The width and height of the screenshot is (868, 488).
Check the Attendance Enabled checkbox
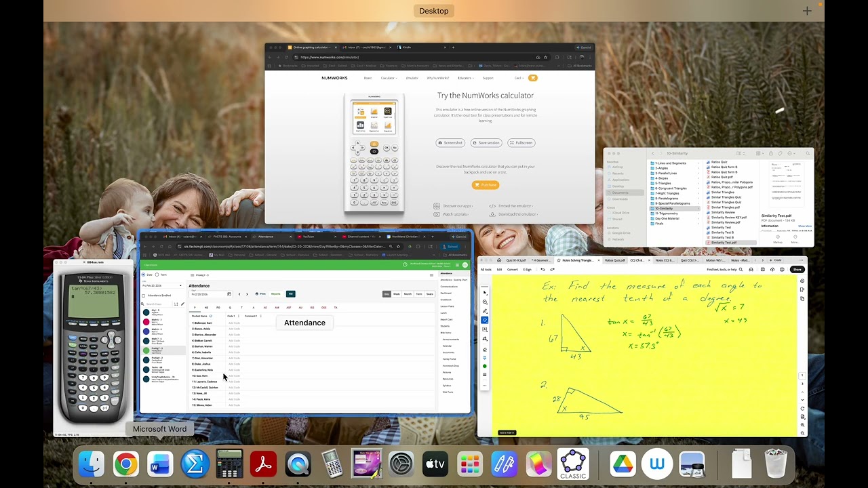coord(143,296)
